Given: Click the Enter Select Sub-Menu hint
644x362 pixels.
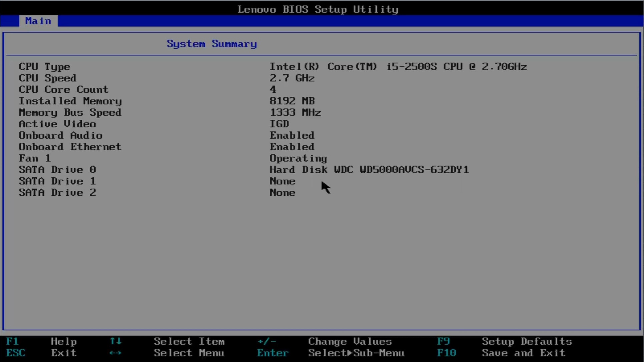Looking at the screenshot, I should 272,353.
